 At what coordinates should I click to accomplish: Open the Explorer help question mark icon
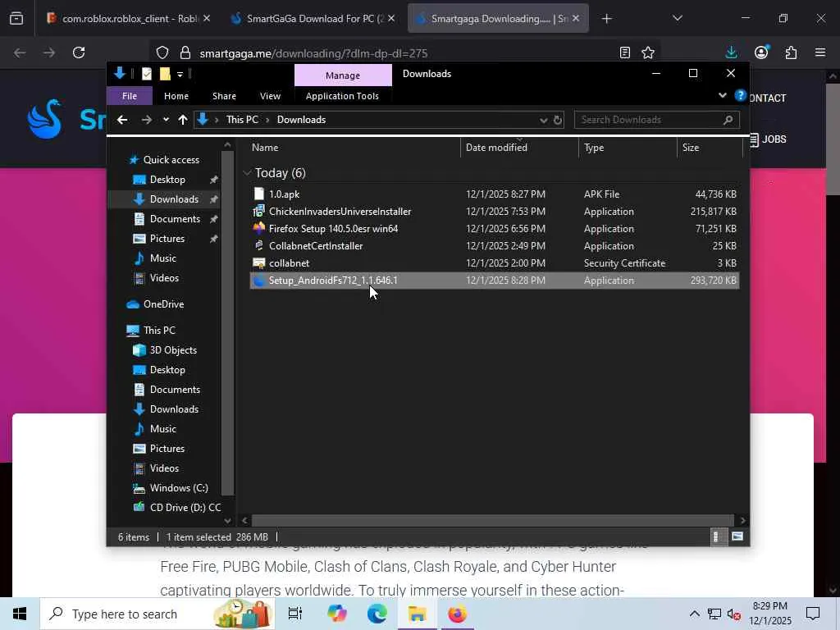(741, 95)
